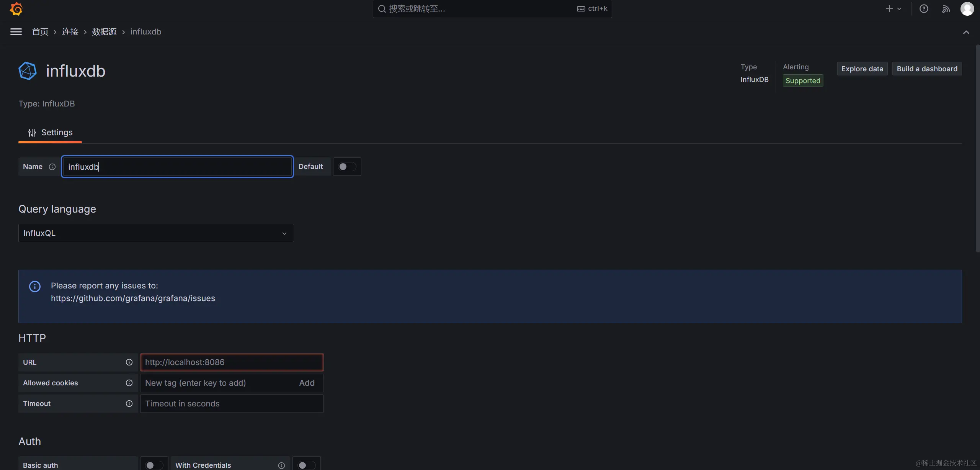This screenshot has width=980, height=470.
Task: Enable the Basic auth toggle
Action: tap(154, 465)
